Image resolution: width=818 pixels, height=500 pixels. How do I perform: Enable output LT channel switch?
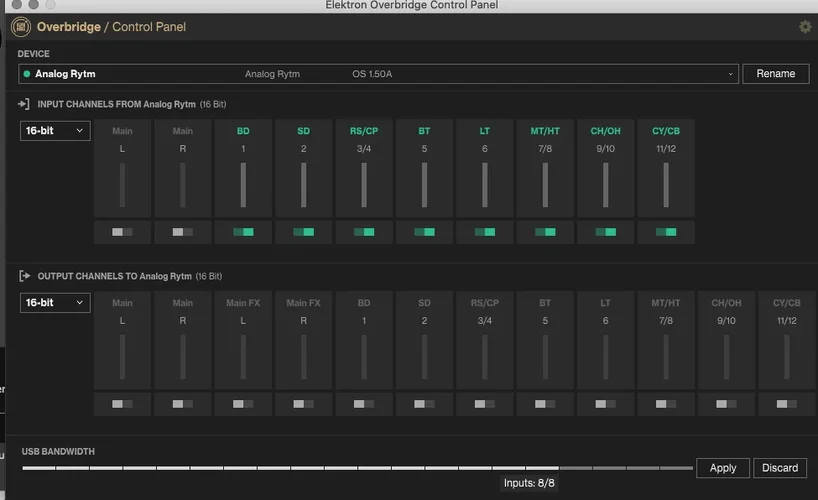[606, 404]
